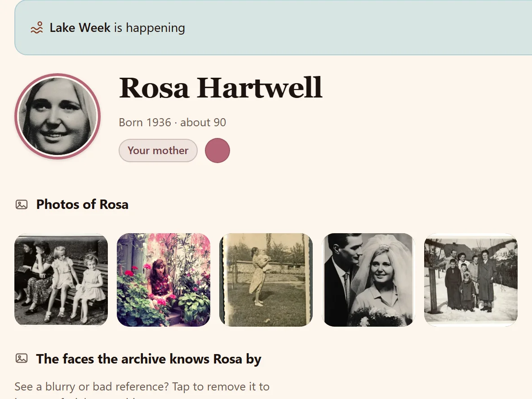The image size is (532, 399).
Task: Open the sepia photo of woman holding baby
Action: coord(266,280)
